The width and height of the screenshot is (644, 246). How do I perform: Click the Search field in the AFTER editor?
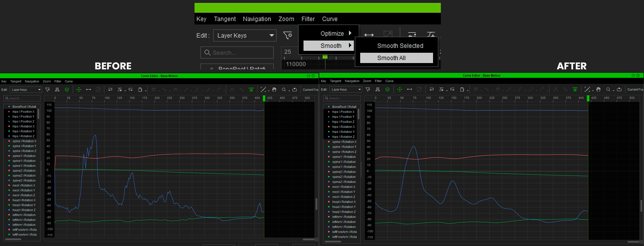tap(342, 98)
